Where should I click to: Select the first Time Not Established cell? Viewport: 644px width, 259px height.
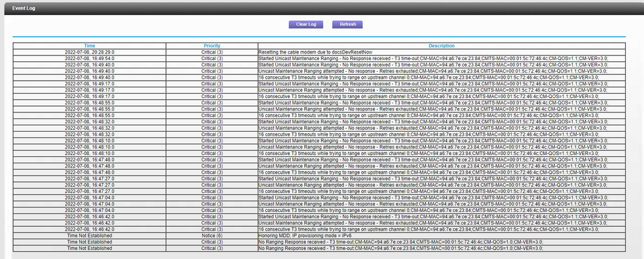(x=90, y=236)
